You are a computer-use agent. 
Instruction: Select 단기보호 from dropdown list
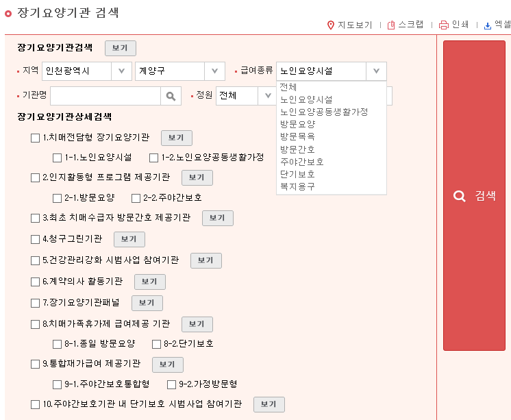[x=331, y=174]
